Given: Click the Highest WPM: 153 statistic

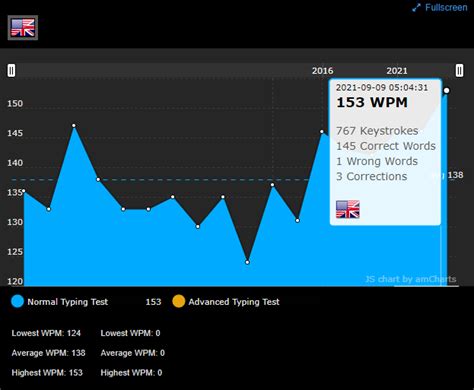Looking at the screenshot, I should tap(47, 373).
